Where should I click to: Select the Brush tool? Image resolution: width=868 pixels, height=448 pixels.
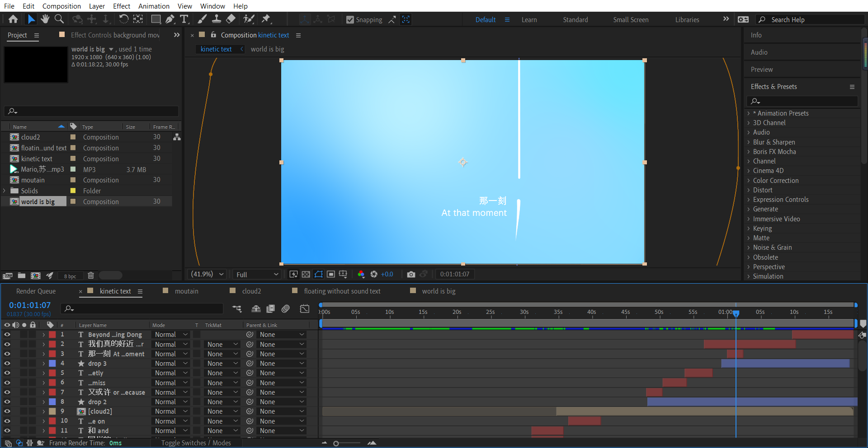[x=202, y=19]
